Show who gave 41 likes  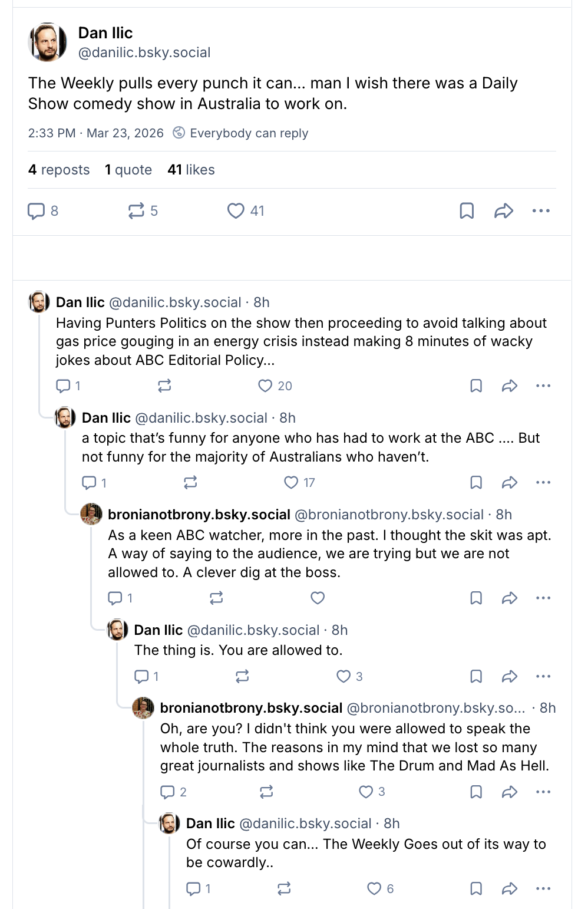click(191, 170)
